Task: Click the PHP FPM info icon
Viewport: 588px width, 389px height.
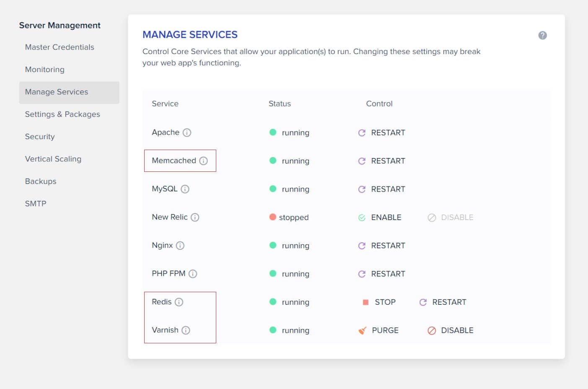Action: tap(193, 274)
